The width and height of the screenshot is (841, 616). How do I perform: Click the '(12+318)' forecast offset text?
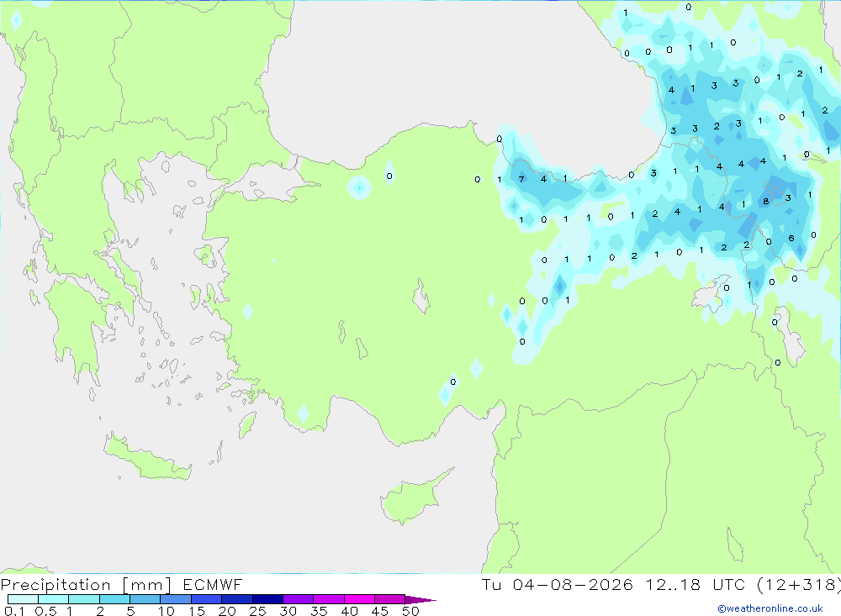(x=799, y=584)
